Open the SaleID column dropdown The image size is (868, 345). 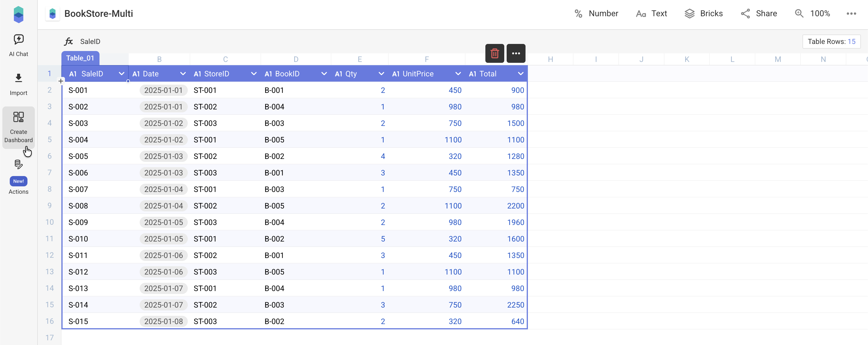(122, 74)
